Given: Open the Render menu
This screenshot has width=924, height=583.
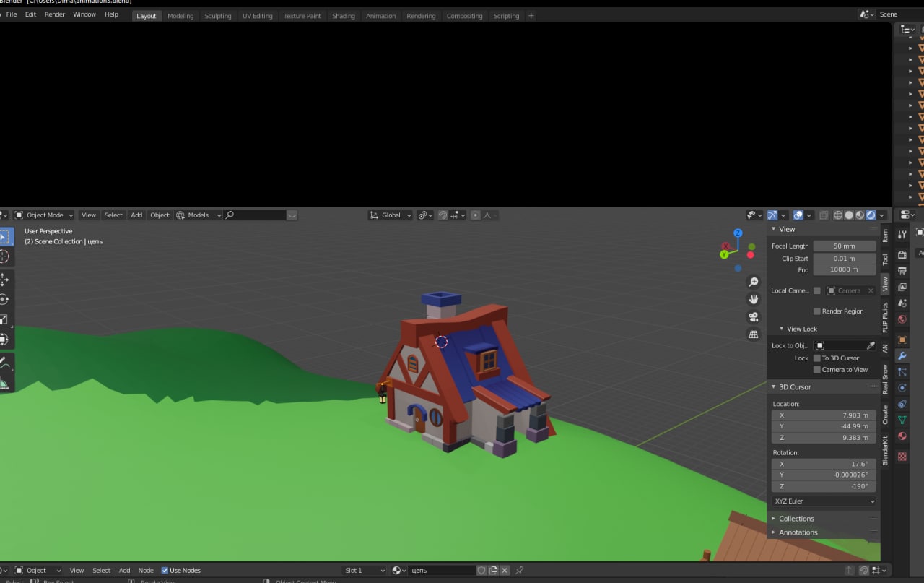Looking at the screenshot, I should [55, 14].
